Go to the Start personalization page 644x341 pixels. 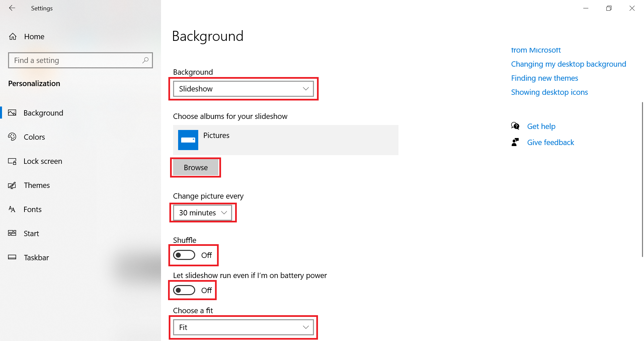tap(31, 233)
